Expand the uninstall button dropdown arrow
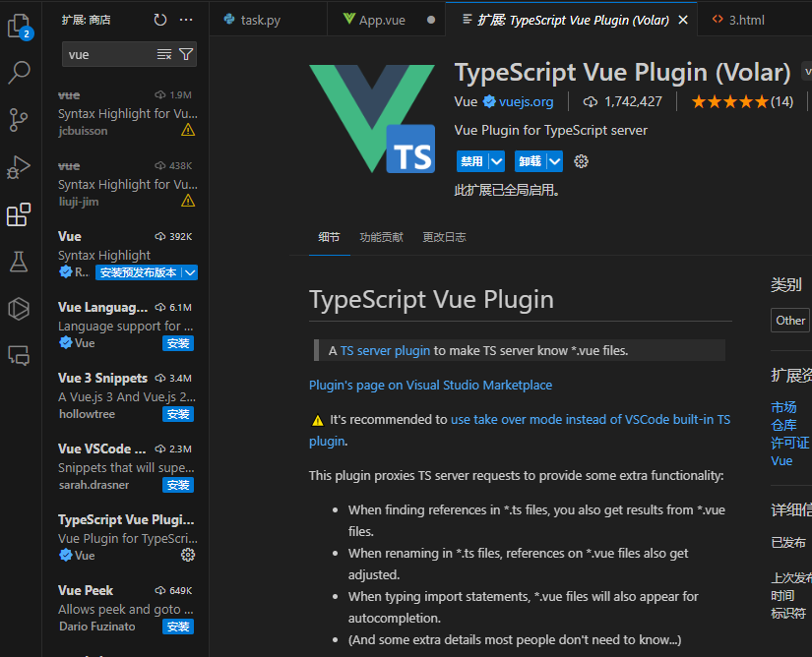 tap(555, 161)
